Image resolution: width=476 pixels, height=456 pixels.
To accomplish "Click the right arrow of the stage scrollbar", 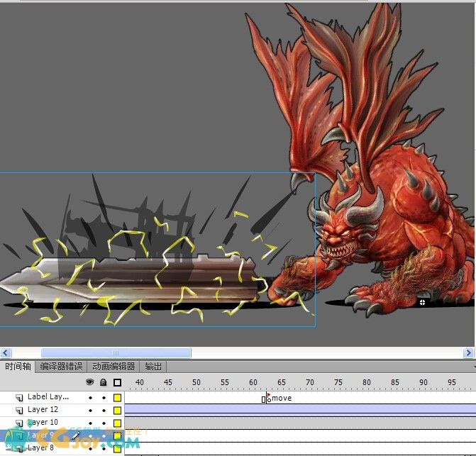I will [x=468, y=352].
